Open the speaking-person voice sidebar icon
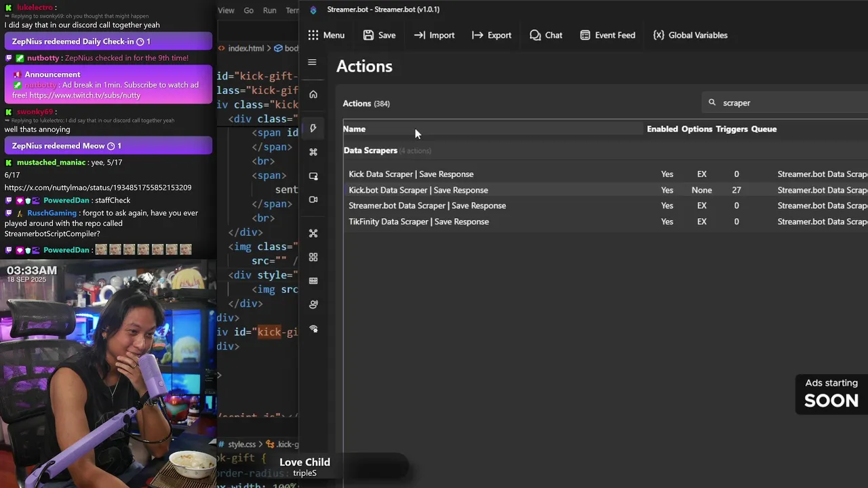 tap(313, 304)
